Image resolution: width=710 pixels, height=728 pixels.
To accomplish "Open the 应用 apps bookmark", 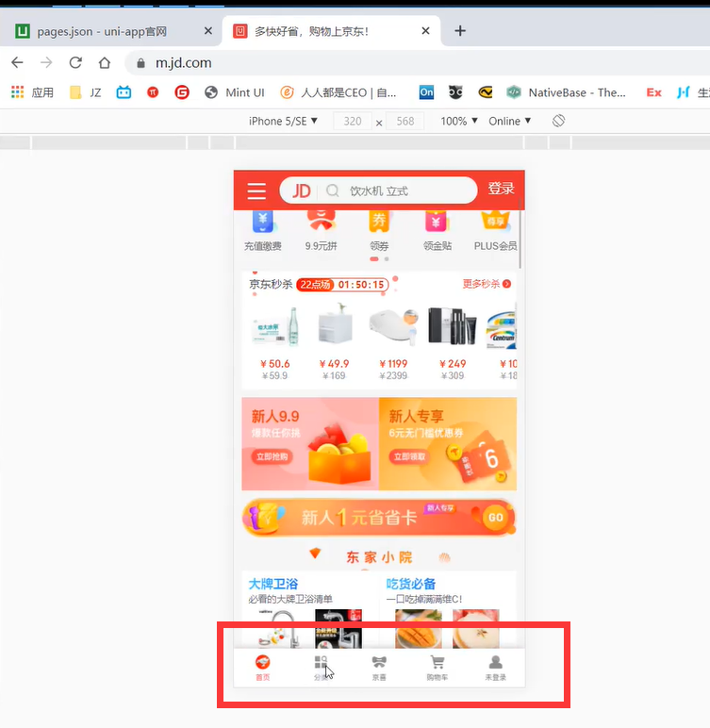I will pos(32,92).
